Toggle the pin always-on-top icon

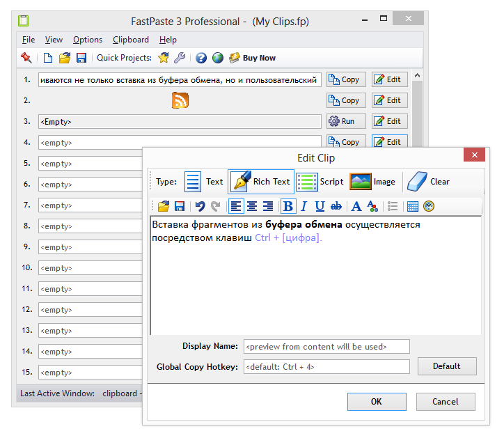26,58
